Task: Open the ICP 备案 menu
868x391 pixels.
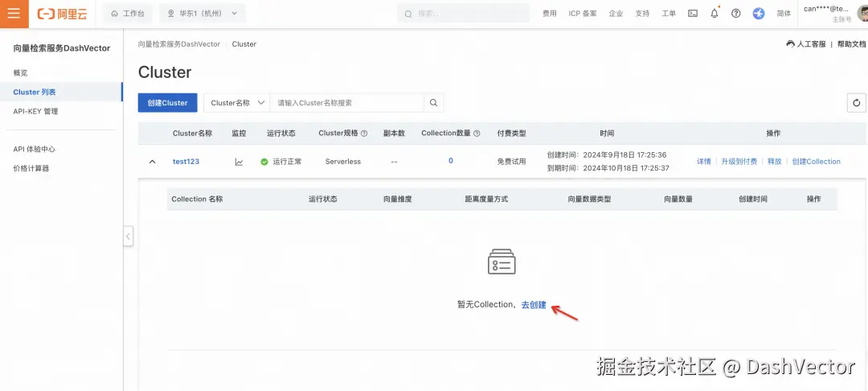Action: click(x=583, y=14)
